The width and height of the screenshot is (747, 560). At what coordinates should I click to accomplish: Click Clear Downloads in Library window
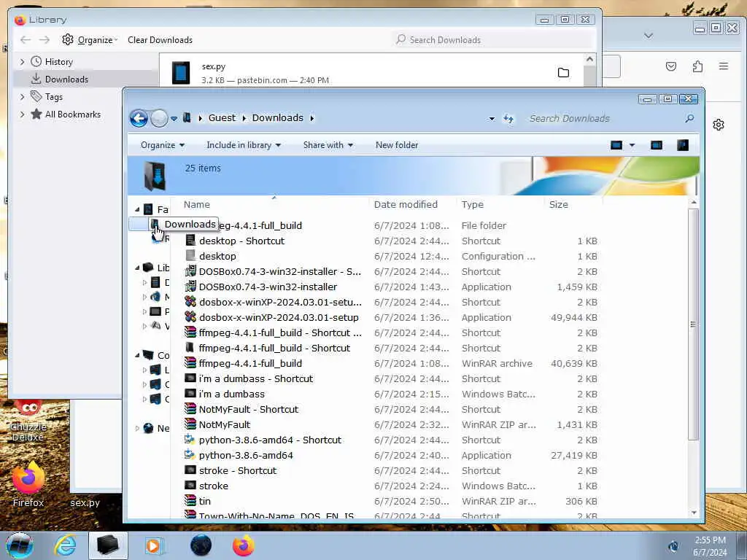coord(160,40)
